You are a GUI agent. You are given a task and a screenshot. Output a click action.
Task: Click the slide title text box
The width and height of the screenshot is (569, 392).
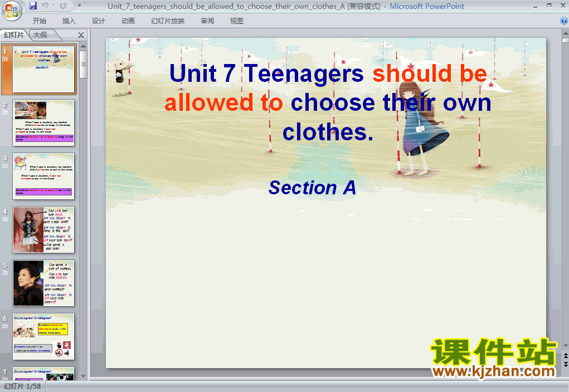click(x=327, y=102)
